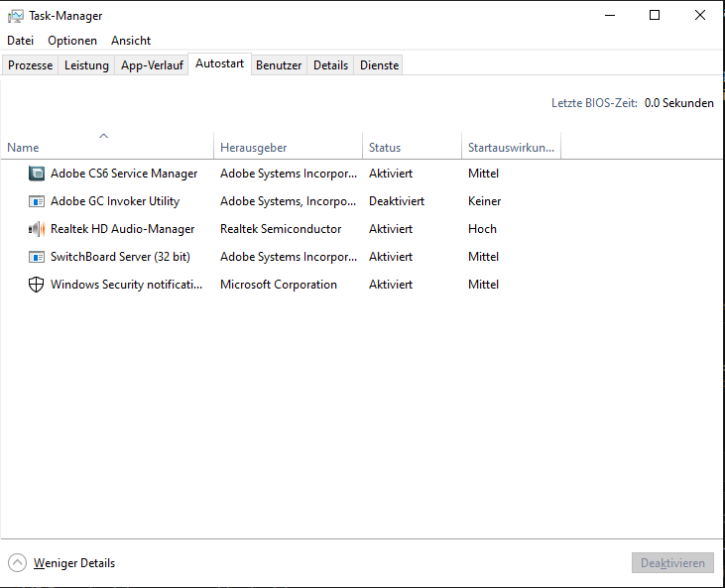Switch to the Dienste tab
This screenshot has height=588, width=725.
(379, 65)
